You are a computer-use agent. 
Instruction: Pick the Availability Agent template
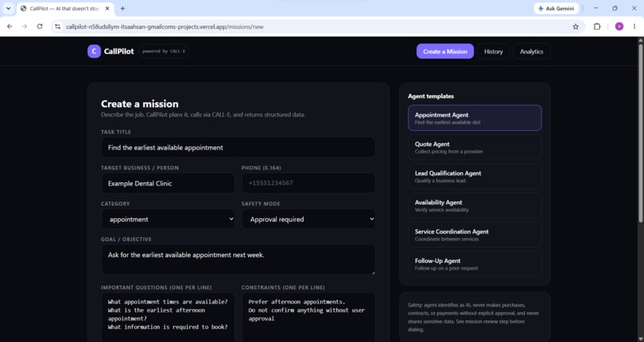coord(475,205)
